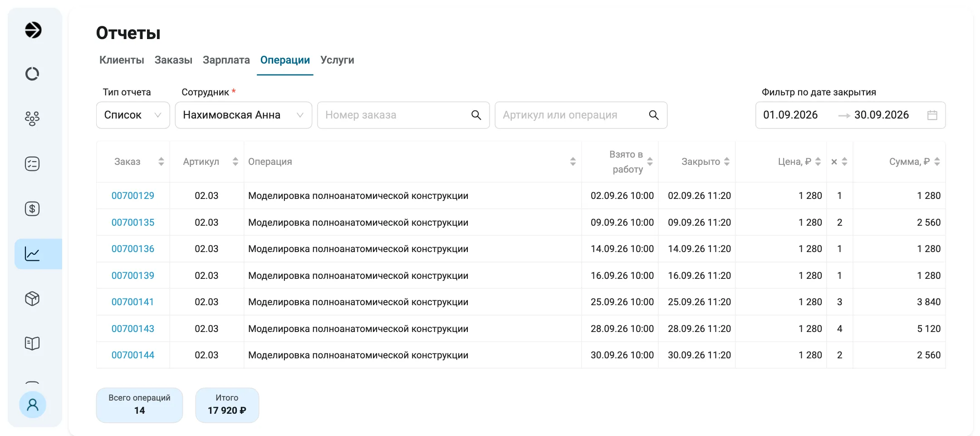980x436 pixels.
Task: Sort table by Операция column
Action: point(573,162)
